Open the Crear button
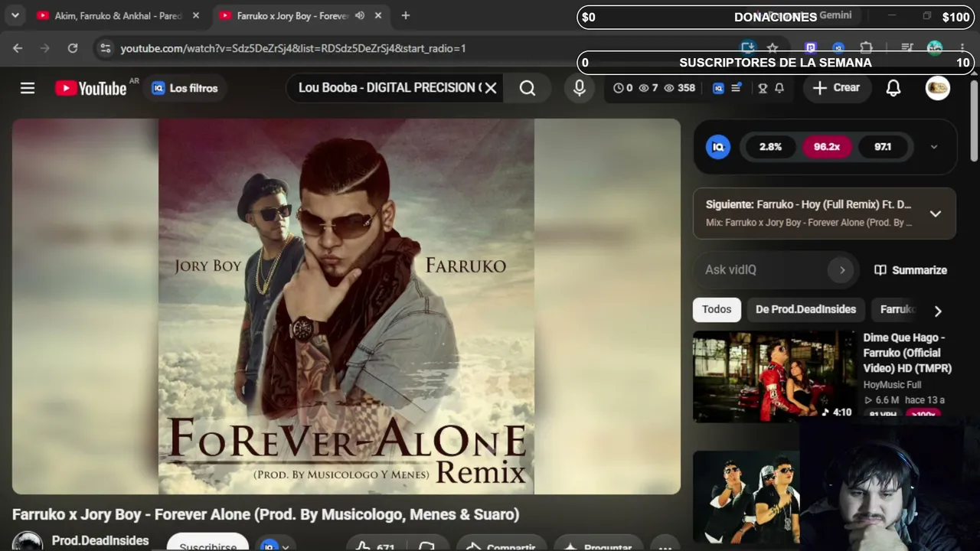 click(x=836, y=88)
